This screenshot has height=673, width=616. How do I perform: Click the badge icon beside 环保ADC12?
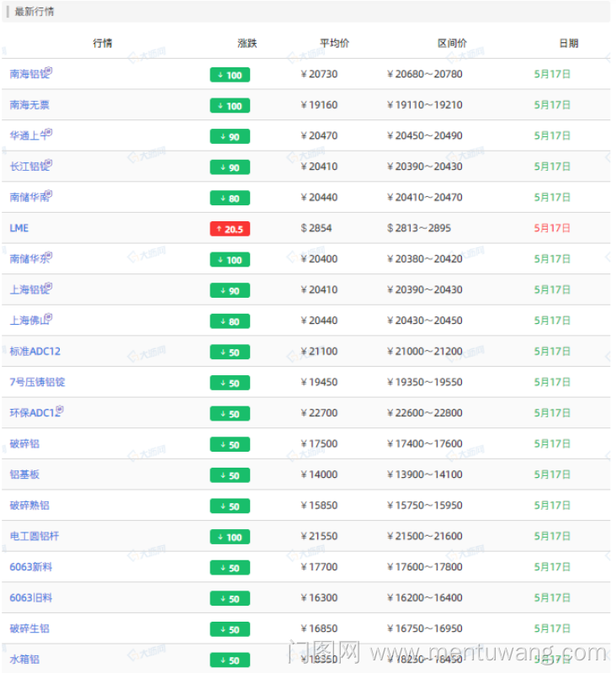[x=60, y=411]
